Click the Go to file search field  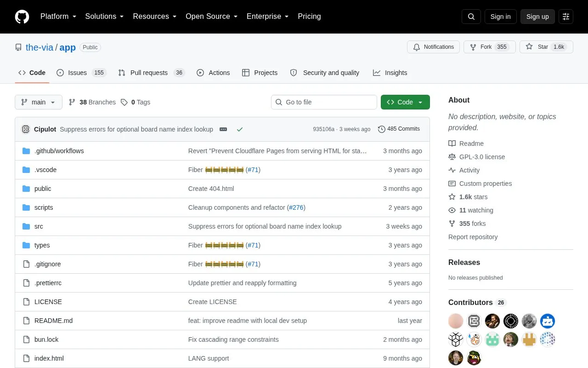(x=324, y=102)
